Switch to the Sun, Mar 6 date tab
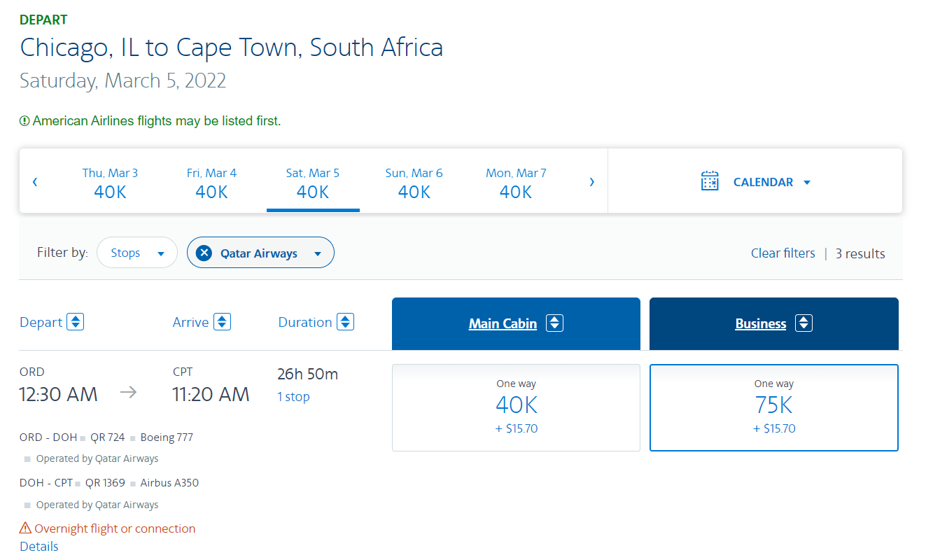926x560 pixels. 414,182
